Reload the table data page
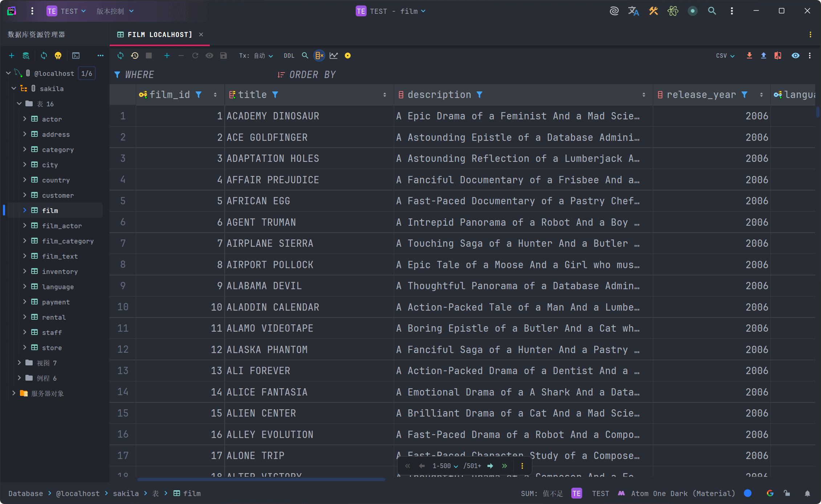Image resolution: width=821 pixels, height=504 pixels. point(121,56)
